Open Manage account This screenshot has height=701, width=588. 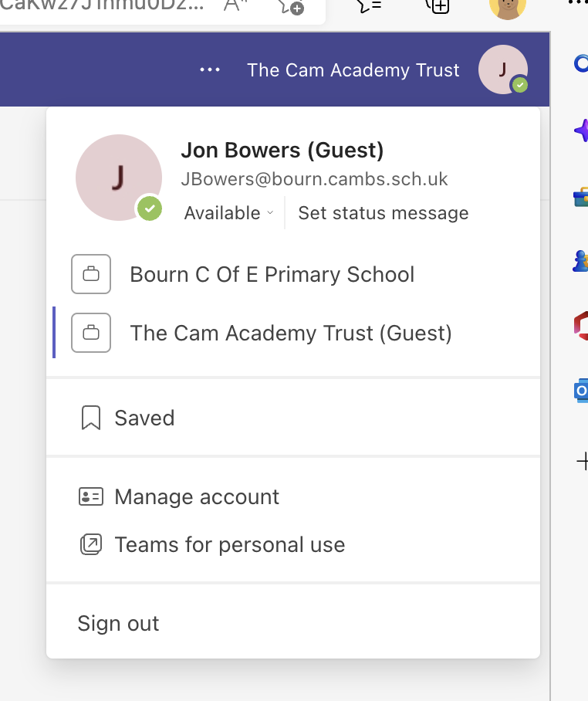click(293, 496)
